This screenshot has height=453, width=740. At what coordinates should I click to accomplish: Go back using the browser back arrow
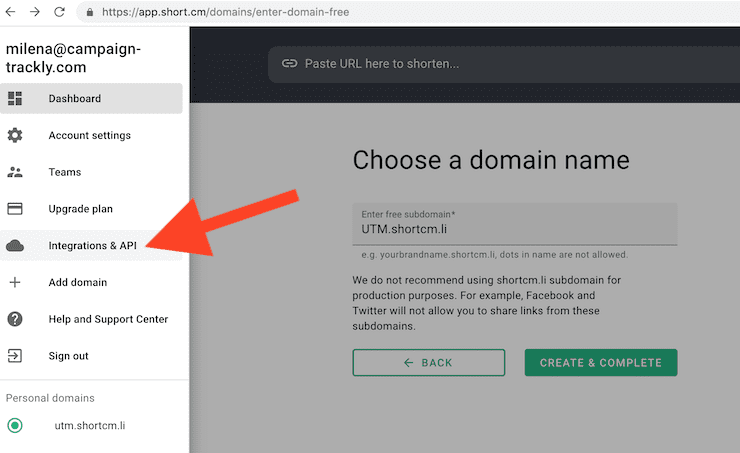click(x=10, y=12)
